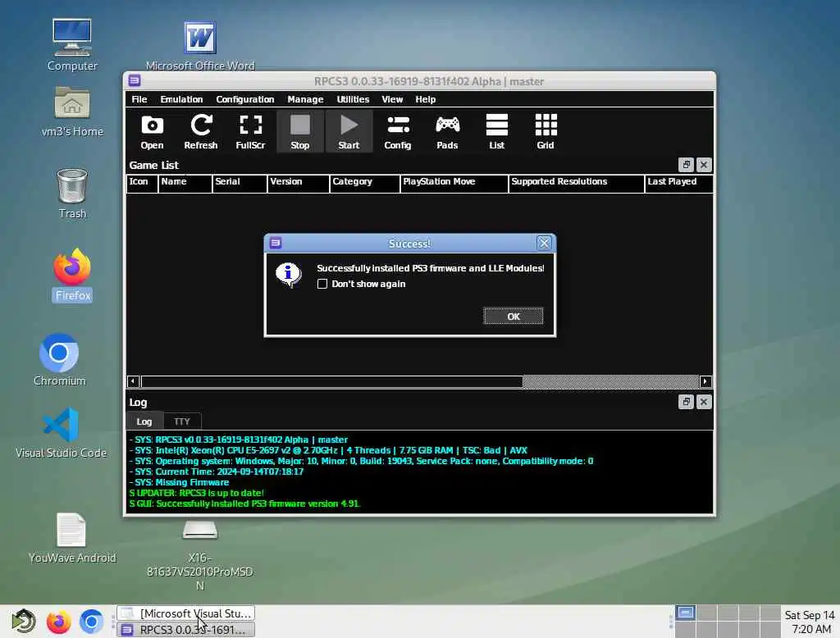Open the File menu
The width and height of the screenshot is (840, 638).
pos(139,99)
